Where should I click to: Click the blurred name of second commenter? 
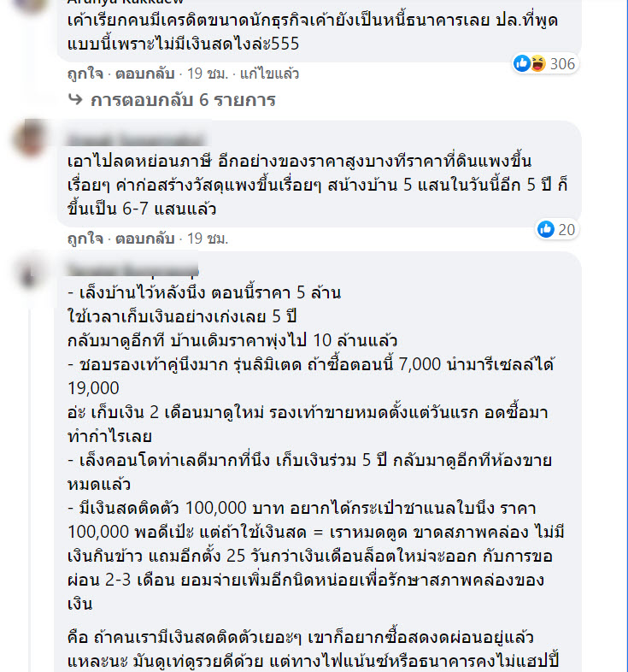pos(136,139)
